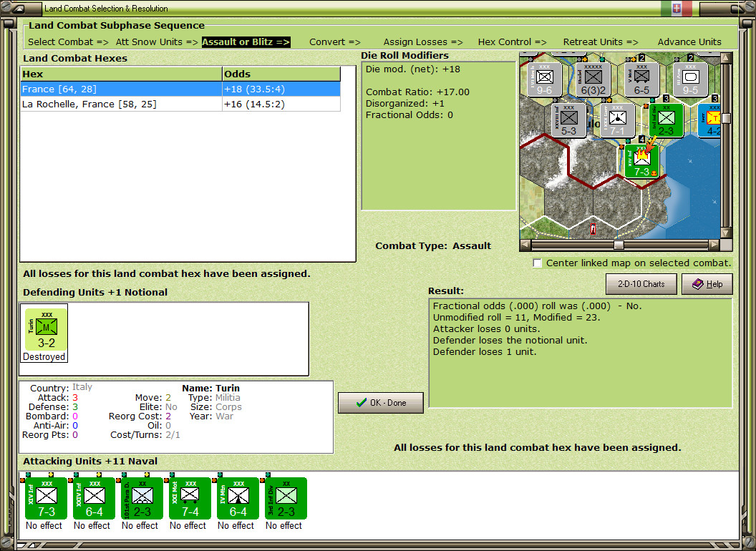Select the 3rd Inf Div 2-3 attacker
756x551 pixels.
[x=286, y=498]
